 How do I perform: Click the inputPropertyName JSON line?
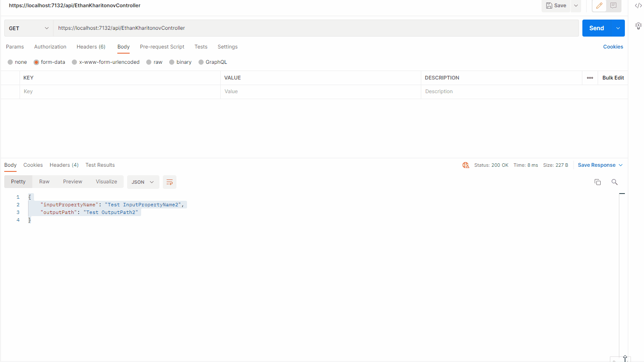112,205
